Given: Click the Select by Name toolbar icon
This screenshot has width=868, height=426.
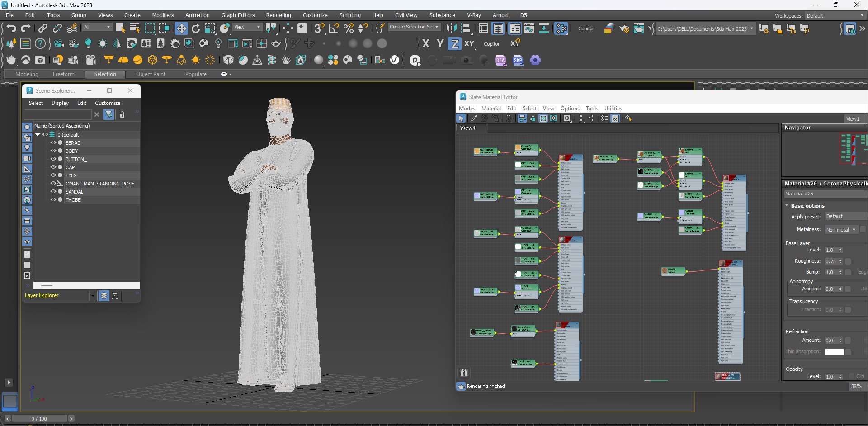Looking at the screenshot, I should tap(135, 28).
